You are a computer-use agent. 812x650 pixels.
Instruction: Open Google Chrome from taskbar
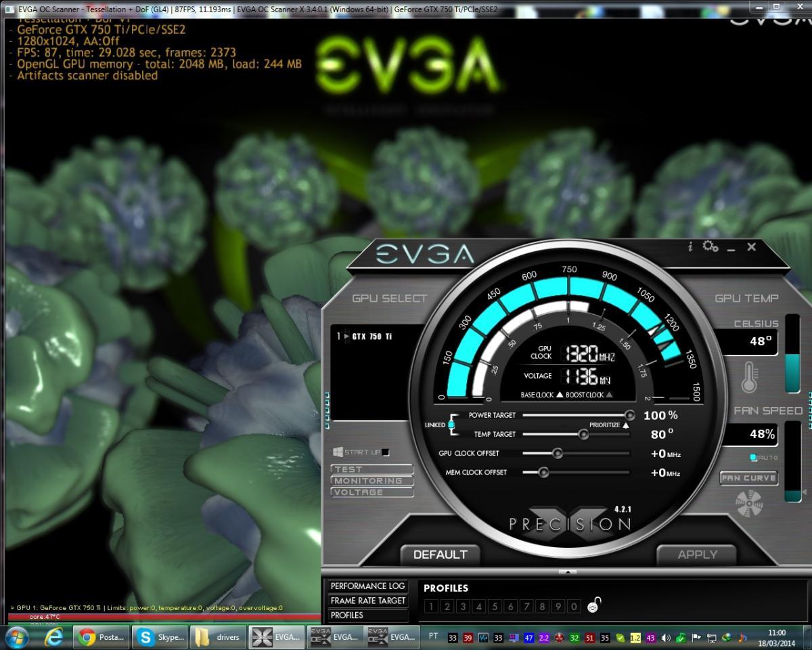[x=102, y=637]
